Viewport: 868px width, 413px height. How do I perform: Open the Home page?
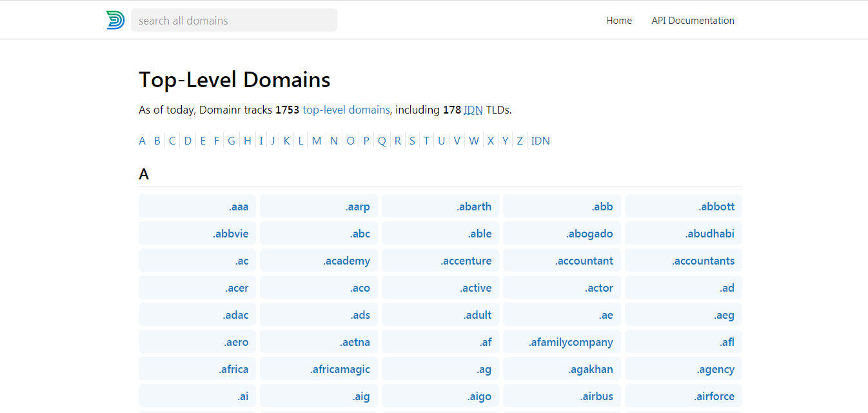click(x=618, y=20)
